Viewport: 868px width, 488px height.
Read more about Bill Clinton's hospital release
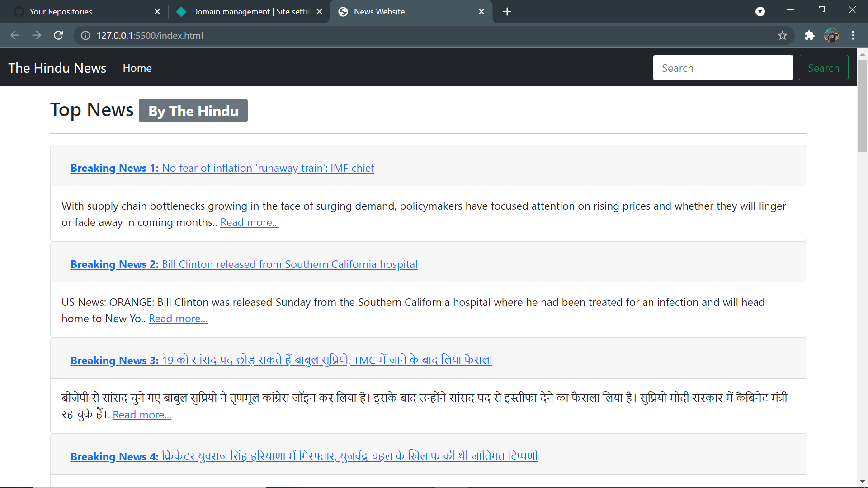178,318
